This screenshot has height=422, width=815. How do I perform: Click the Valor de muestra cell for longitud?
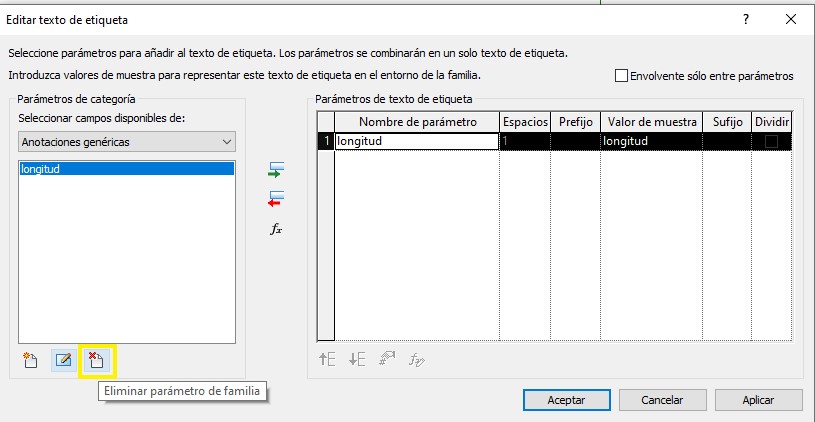[651, 142]
